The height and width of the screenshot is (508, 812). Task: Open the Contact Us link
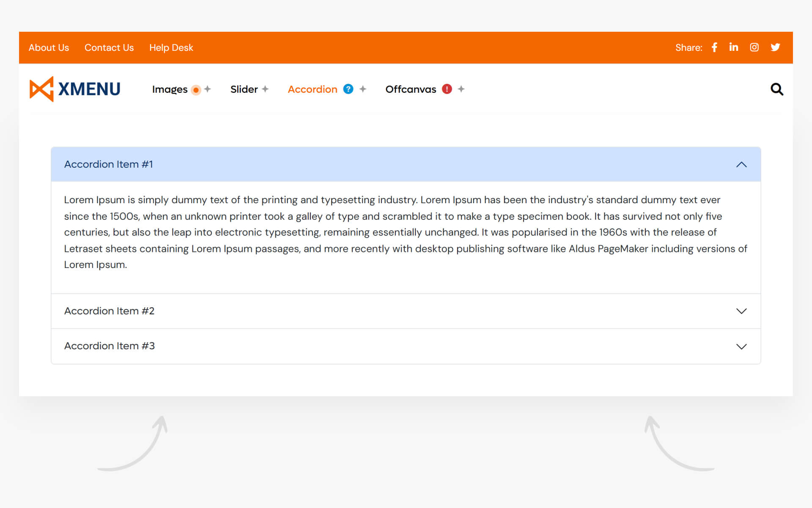[109, 48]
